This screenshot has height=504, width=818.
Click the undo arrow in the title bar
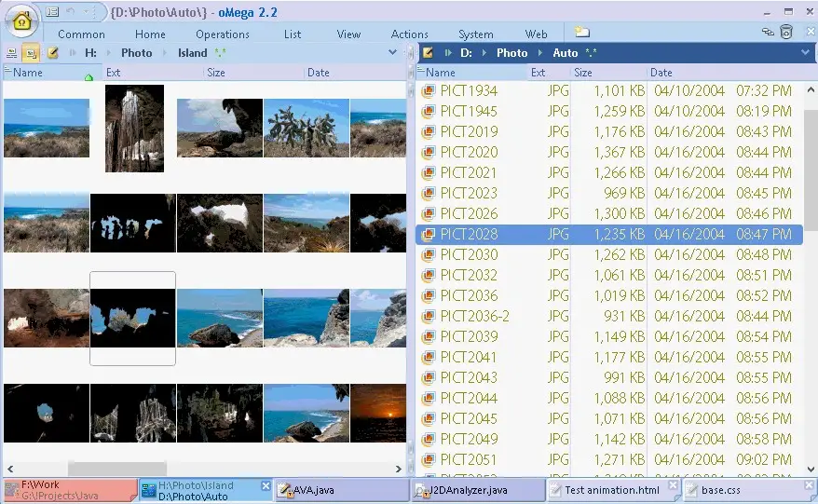pos(71,11)
